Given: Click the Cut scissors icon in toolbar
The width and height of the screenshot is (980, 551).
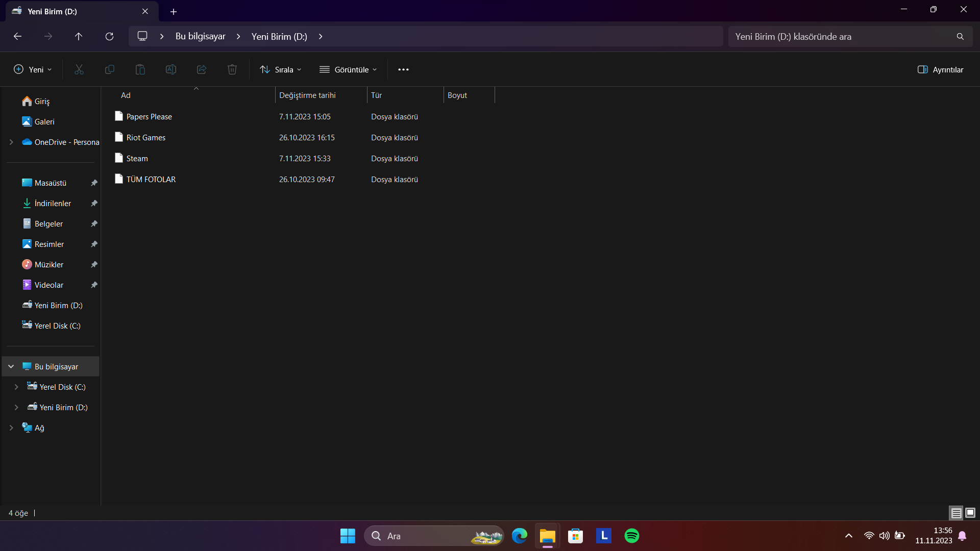Looking at the screenshot, I should pyautogui.click(x=79, y=69).
